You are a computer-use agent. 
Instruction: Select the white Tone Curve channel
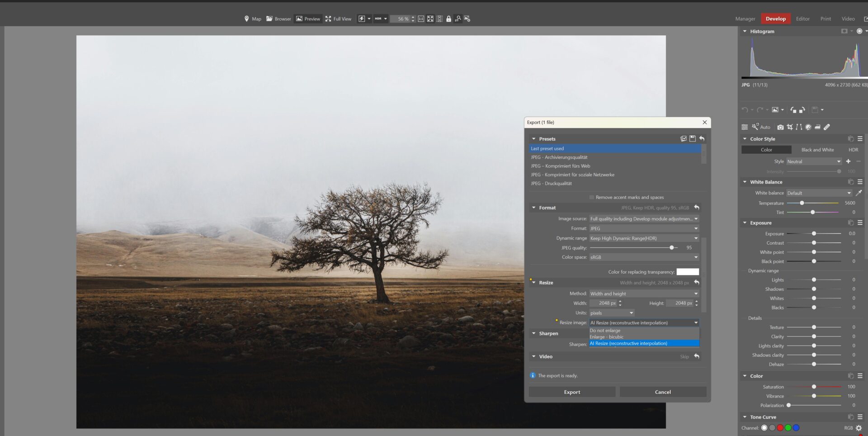click(764, 428)
